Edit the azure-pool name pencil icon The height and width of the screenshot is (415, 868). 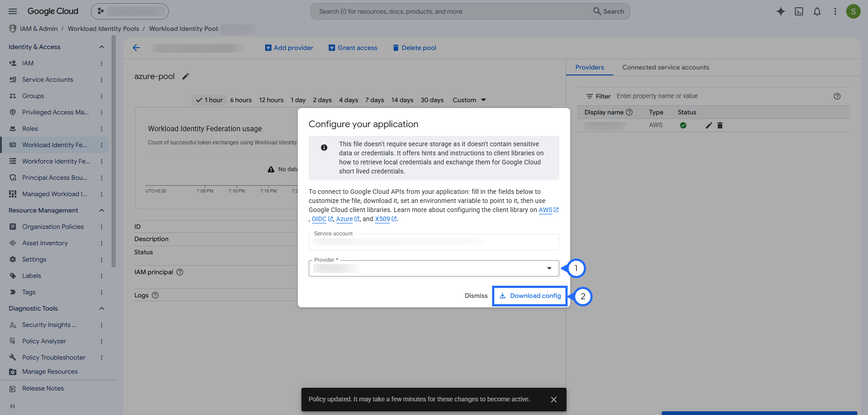click(x=185, y=76)
